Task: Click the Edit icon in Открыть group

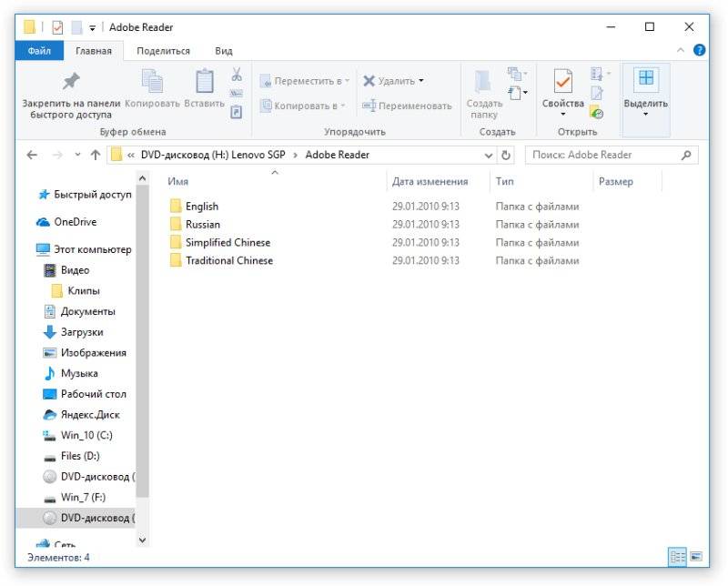Action: [x=597, y=93]
